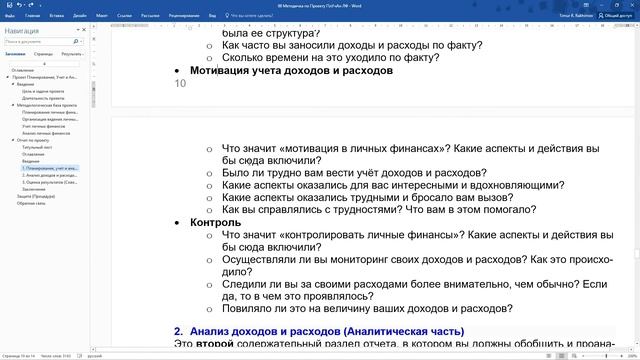640x360 pixels.
Task: Click the Navigation search document field
Action: [38, 41]
